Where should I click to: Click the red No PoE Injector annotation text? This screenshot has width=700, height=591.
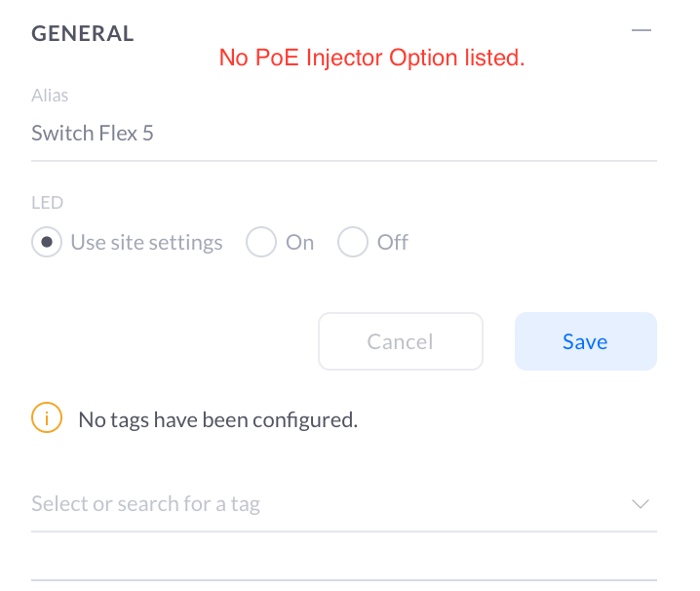pos(372,59)
